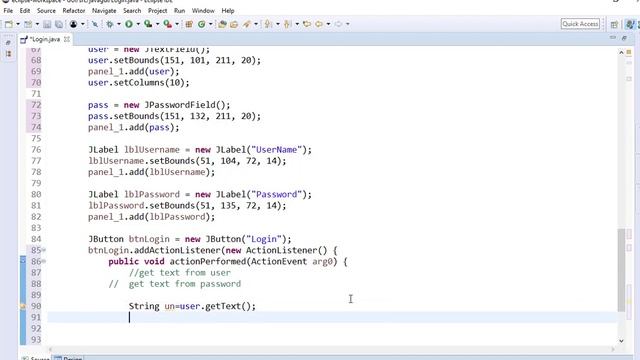
Task: Open dropdown next to black avatar icon
Action: 82,24
